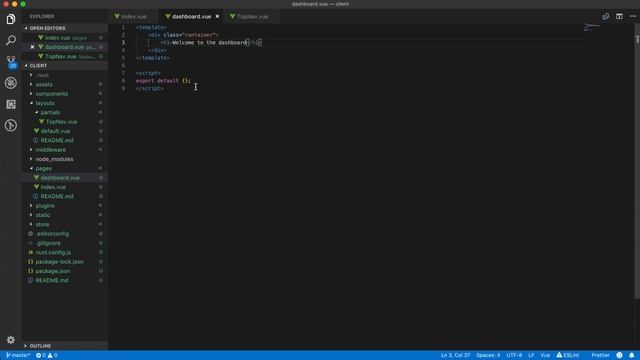Click the Ln 3, Col 37 cursor position
The width and height of the screenshot is (640, 360).
tap(455, 355)
